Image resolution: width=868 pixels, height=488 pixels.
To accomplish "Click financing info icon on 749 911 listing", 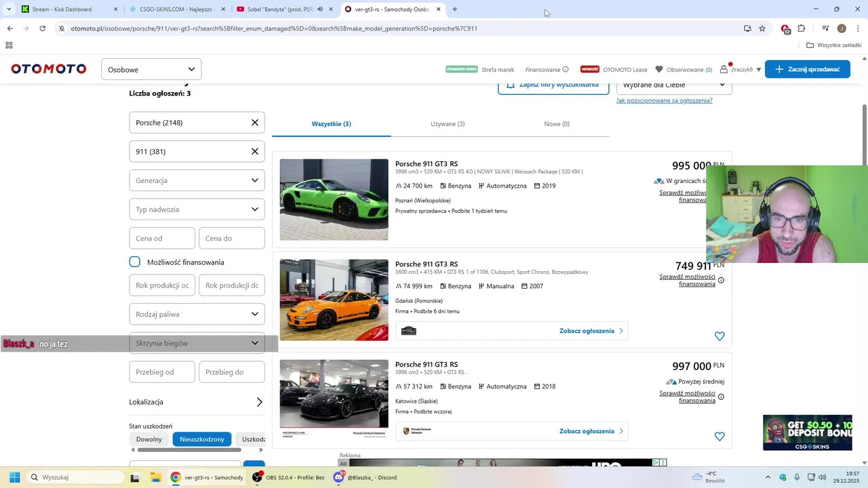I will (721, 281).
